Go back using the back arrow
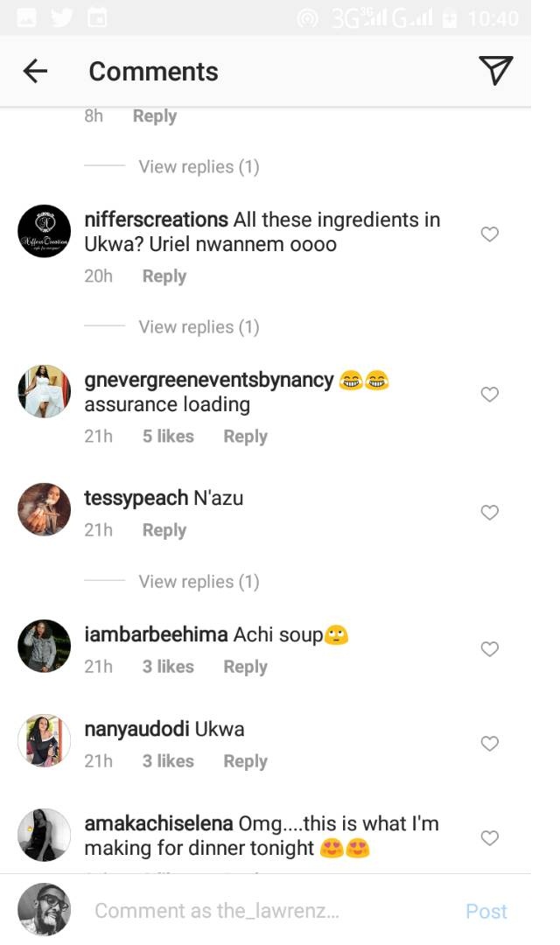 [x=35, y=71]
